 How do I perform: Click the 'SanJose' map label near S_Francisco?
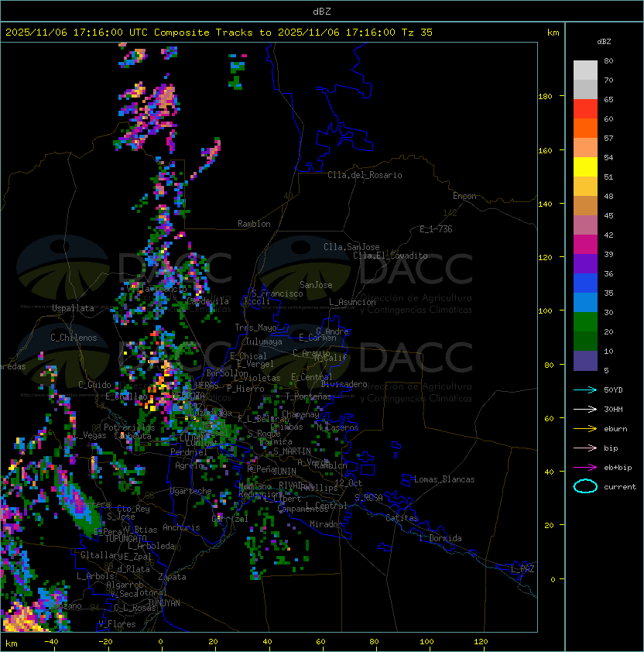click(316, 285)
